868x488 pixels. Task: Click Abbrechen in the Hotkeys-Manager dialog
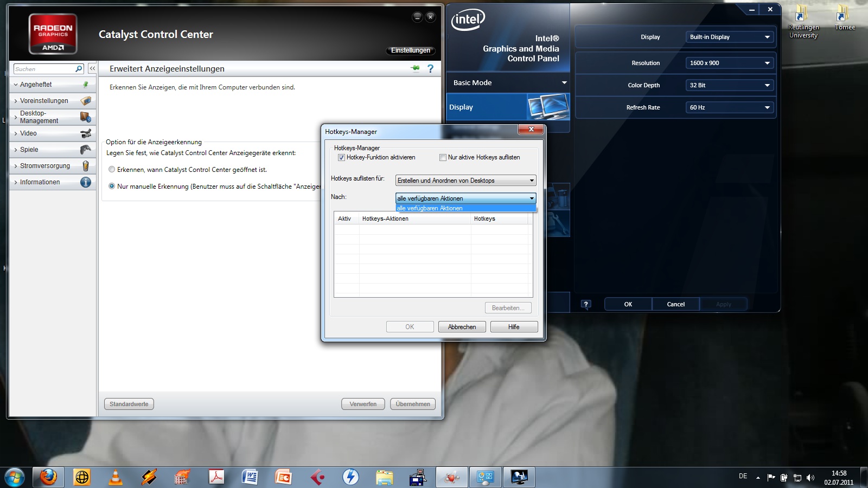(x=462, y=327)
